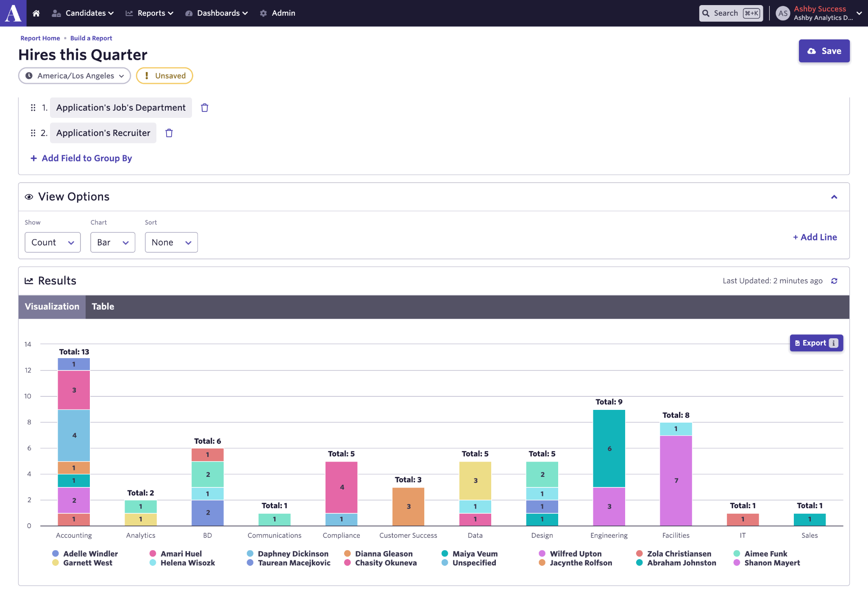The height and width of the screenshot is (593, 868).
Task: Click the Ashby logo icon
Action: point(13,13)
